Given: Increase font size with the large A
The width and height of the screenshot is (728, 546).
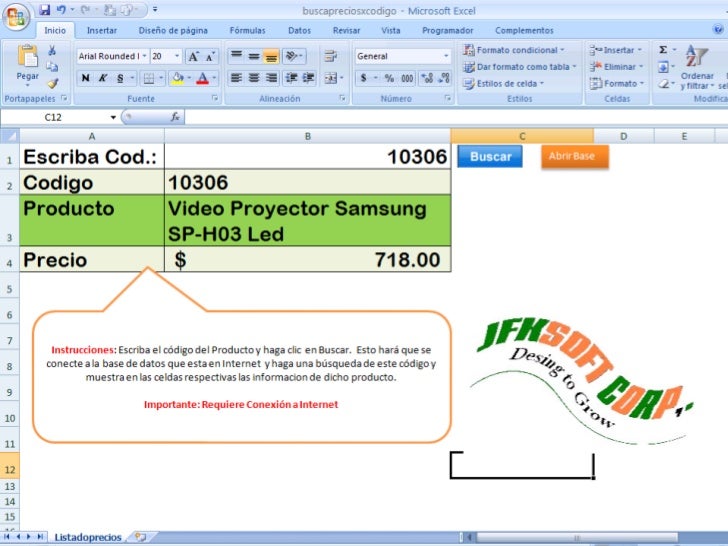Looking at the screenshot, I should click(x=193, y=57).
